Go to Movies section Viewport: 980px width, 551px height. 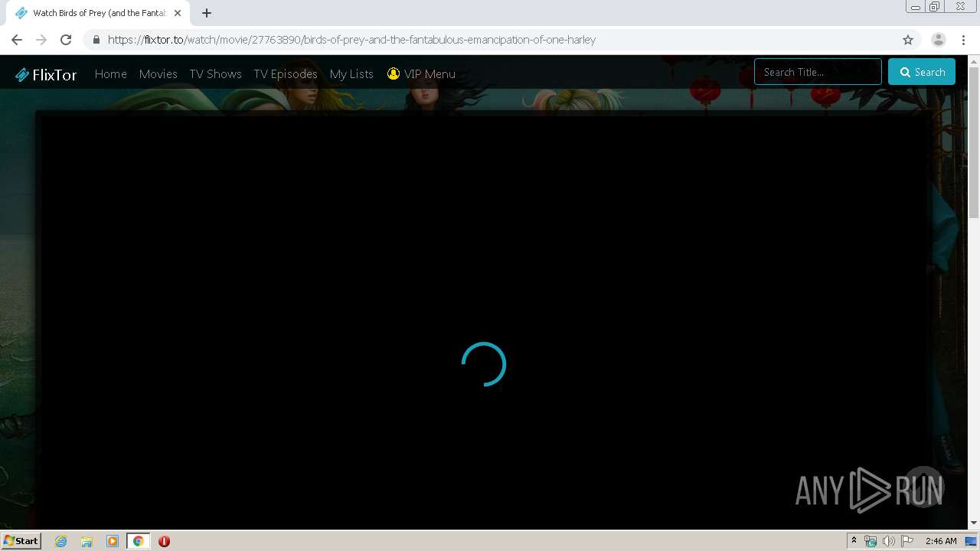coord(158,74)
